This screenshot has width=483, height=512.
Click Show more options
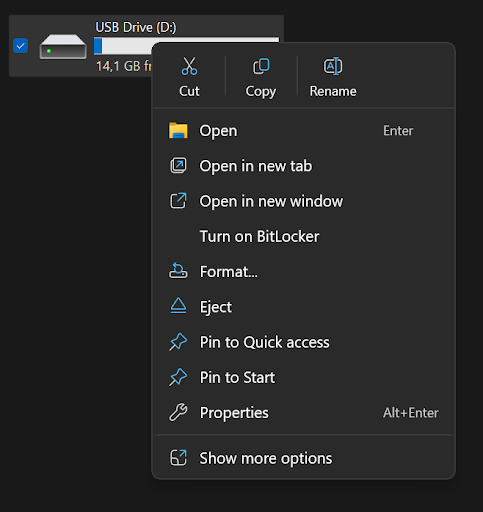click(x=304, y=458)
